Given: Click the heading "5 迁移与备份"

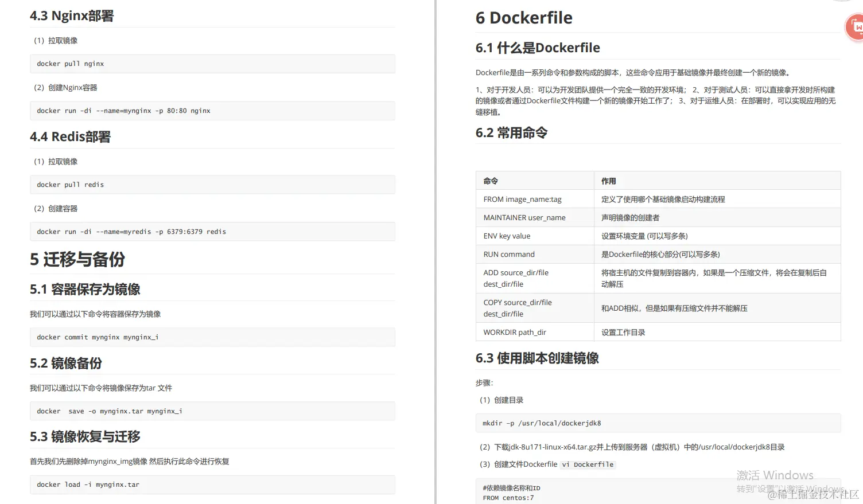Looking at the screenshot, I should (77, 259).
